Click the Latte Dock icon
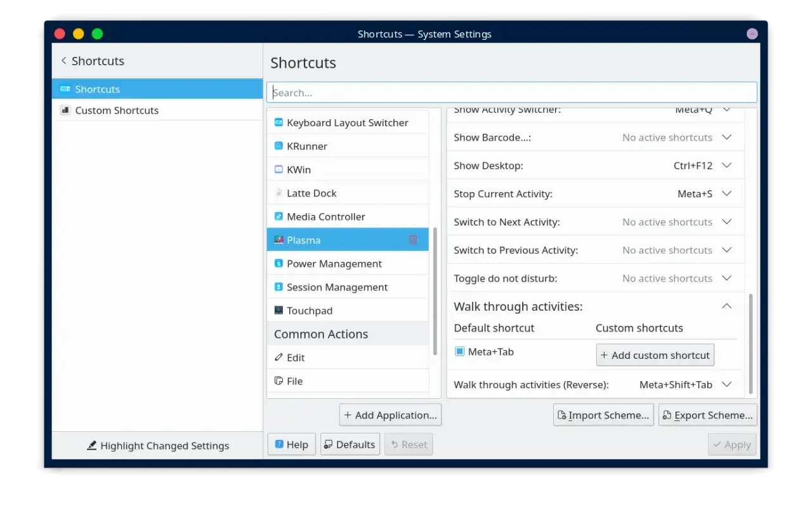This screenshot has height=518, width=812. tap(278, 193)
